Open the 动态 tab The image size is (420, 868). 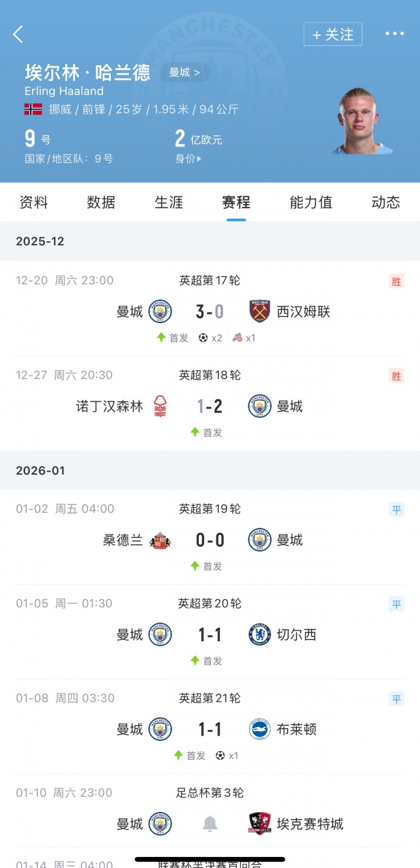pyautogui.click(x=386, y=202)
